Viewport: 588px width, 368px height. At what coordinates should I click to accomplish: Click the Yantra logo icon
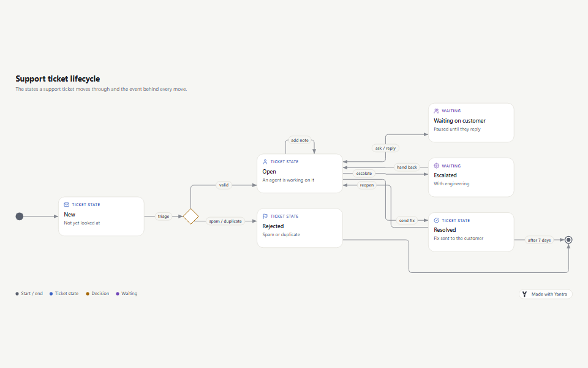pyautogui.click(x=525, y=294)
